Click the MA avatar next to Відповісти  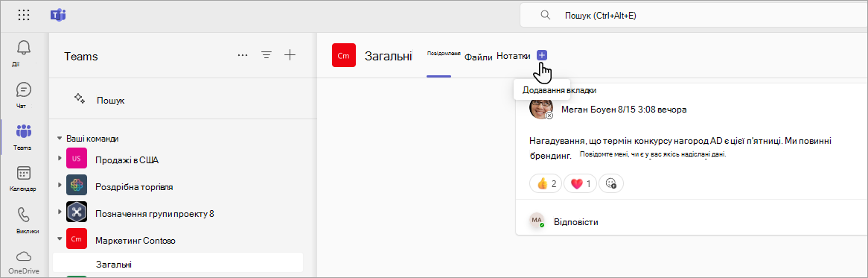click(537, 221)
